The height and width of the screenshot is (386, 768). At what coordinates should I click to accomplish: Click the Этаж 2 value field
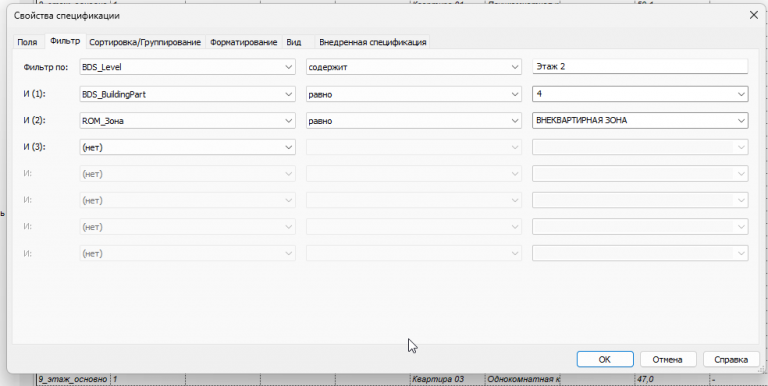click(x=640, y=67)
